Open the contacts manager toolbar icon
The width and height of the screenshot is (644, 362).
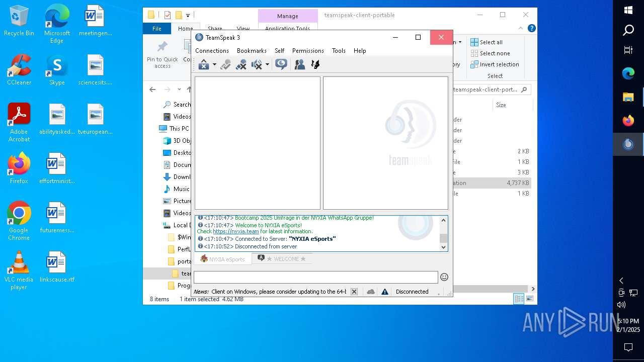point(300,64)
